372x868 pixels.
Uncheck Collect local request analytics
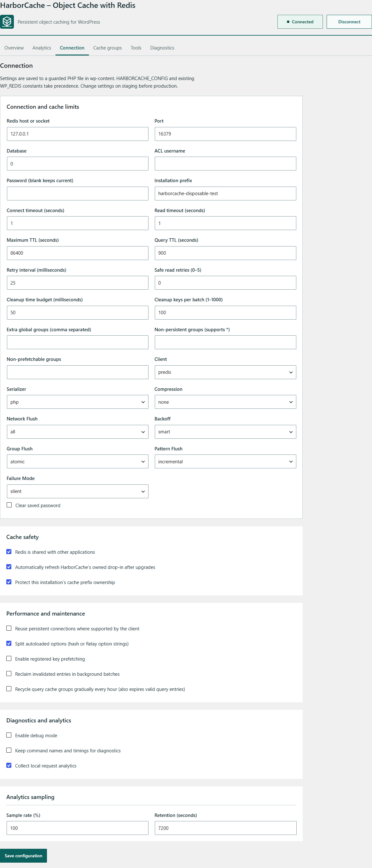[x=9, y=765]
